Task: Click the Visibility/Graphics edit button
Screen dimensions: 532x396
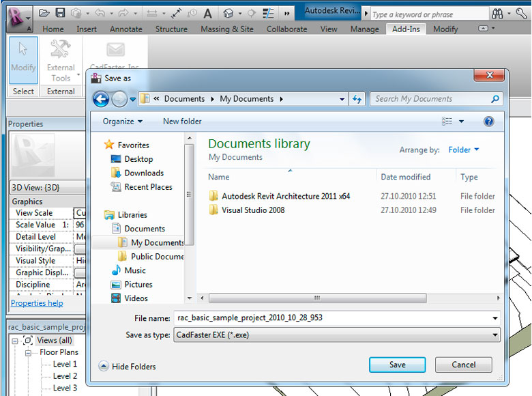Action: [x=80, y=249]
